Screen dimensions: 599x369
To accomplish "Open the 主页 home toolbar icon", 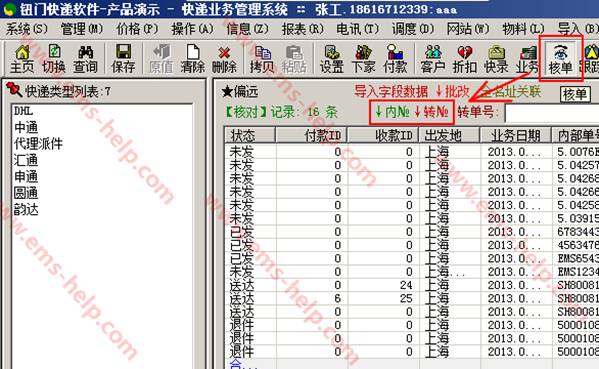I will (x=22, y=59).
